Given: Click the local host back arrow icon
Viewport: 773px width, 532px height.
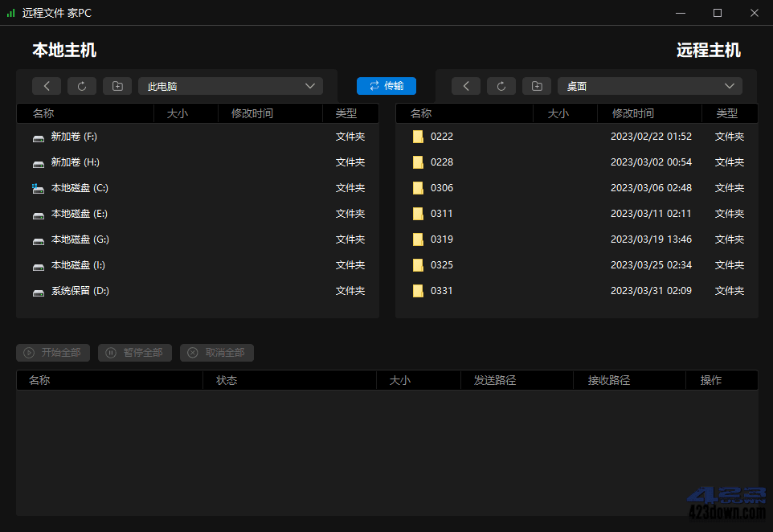Looking at the screenshot, I should pyautogui.click(x=47, y=86).
